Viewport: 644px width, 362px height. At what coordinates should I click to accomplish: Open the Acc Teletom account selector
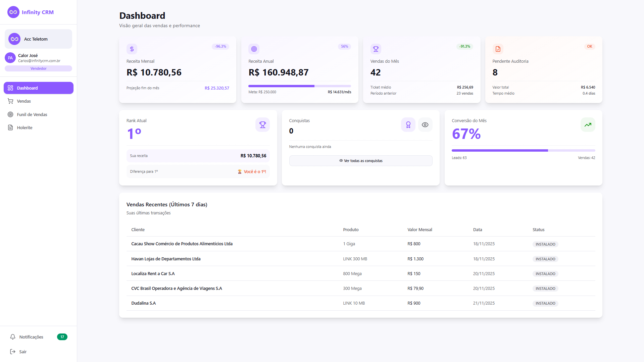tap(38, 39)
